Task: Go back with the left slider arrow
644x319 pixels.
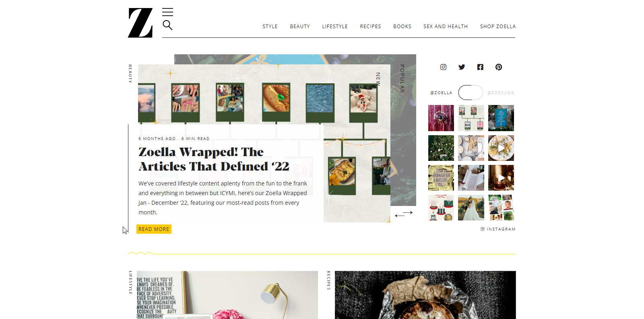Action: point(400,216)
